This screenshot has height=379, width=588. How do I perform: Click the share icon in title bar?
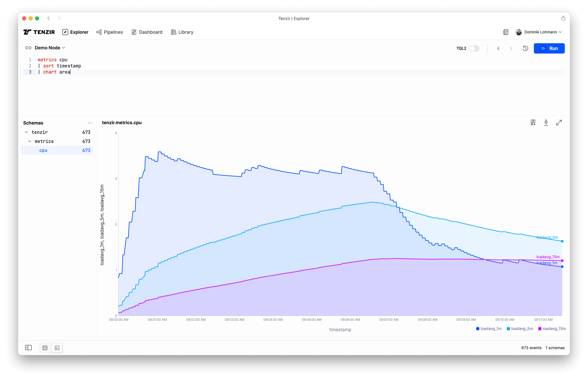tap(563, 18)
